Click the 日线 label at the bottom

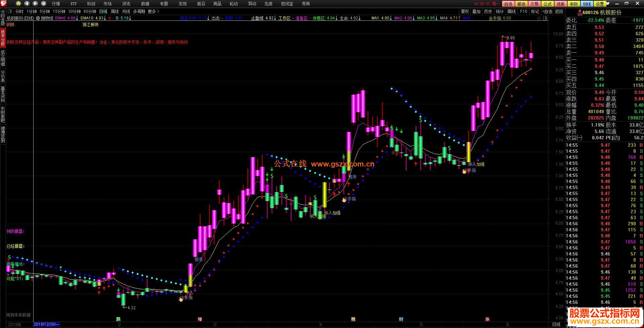[x=556, y=324]
